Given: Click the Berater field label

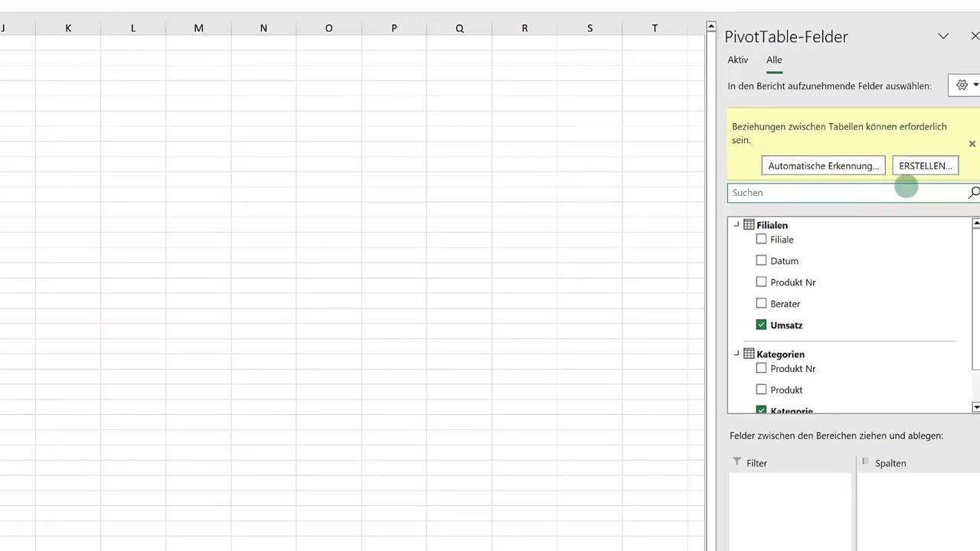Looking at the screenshot, I should tap(785, 304).
